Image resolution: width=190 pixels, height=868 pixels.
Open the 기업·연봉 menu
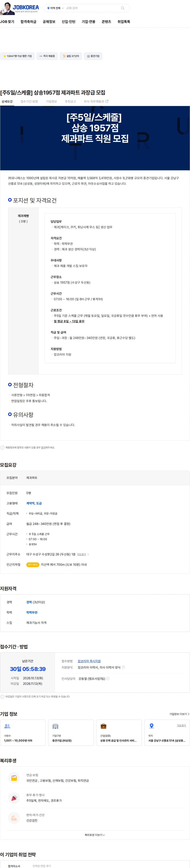(x=88, y=22)
